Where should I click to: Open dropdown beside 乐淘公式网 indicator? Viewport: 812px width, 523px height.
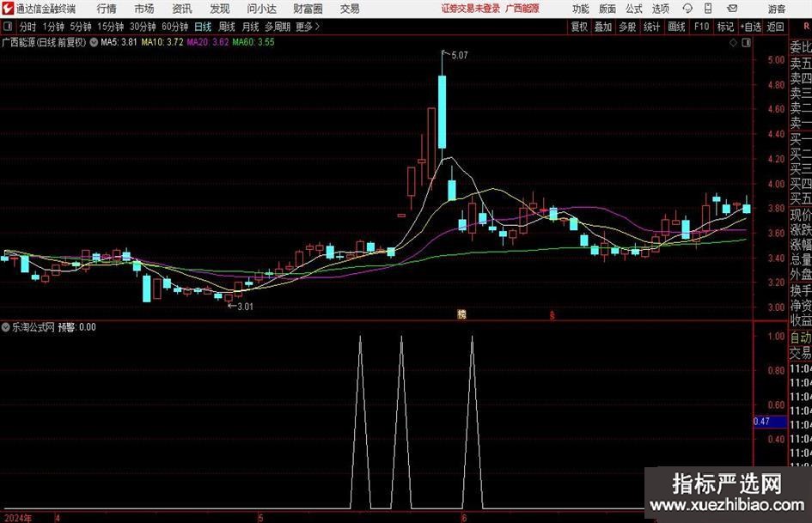click(6, 327)
